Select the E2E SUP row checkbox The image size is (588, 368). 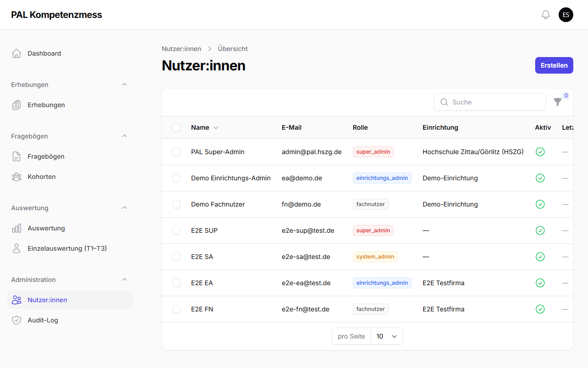pos(176,230)
